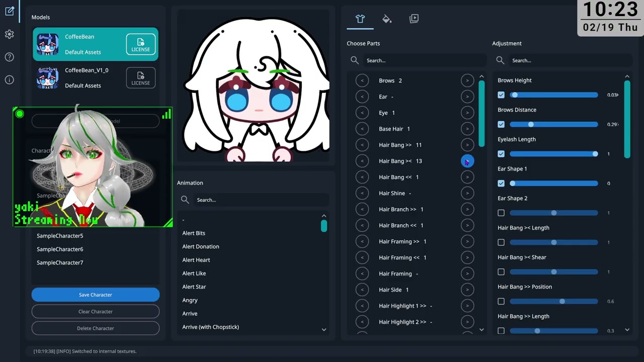Focus the Animation search field
This screenshot has height=362, width=644.
coord(262,200)
